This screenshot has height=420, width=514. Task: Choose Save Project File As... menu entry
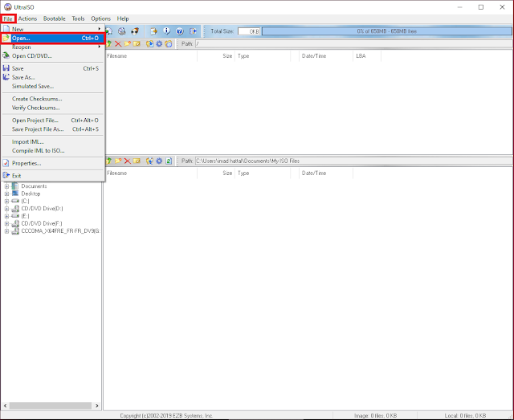coord(52,129)
